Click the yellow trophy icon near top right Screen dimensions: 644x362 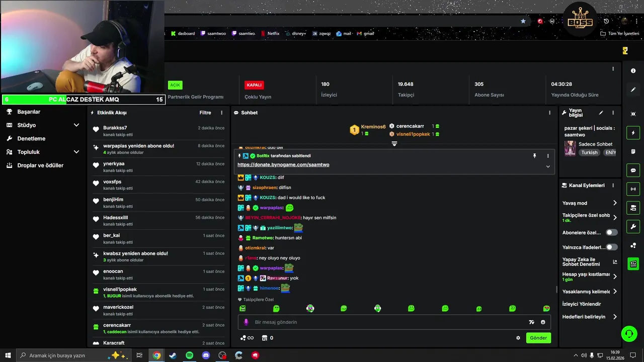click(x=625, y=51)
